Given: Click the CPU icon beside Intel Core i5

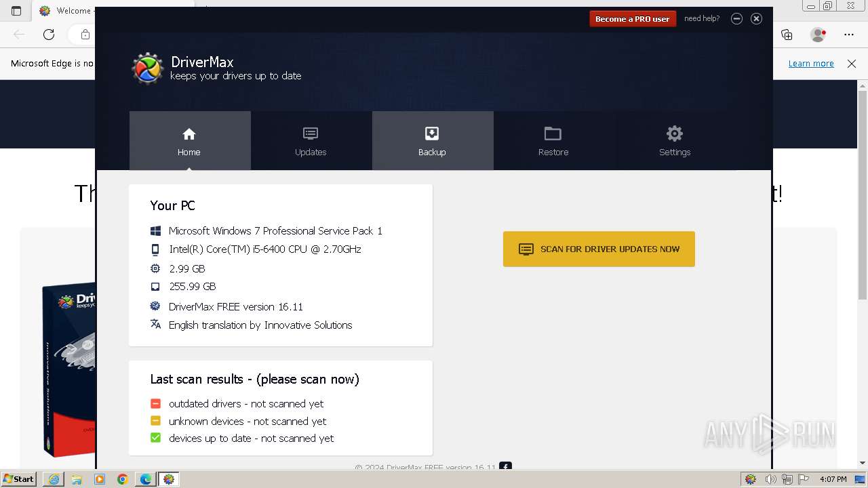Looking at the screenshot, I should (155, 249).
